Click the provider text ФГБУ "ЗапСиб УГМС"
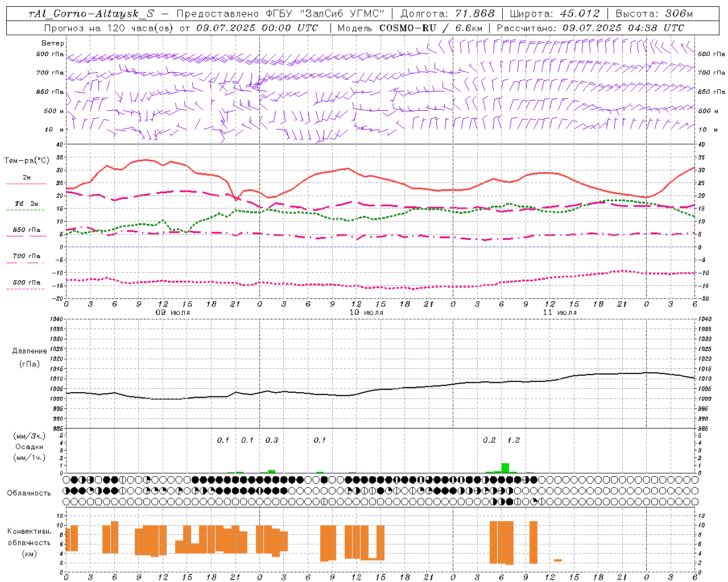 tap(325, 14)
